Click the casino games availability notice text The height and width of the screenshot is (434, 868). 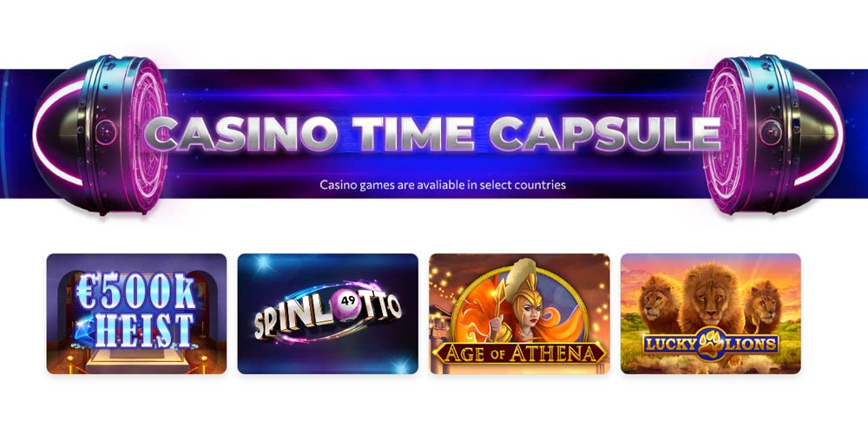pyautogui.click(x=443, y=184)
